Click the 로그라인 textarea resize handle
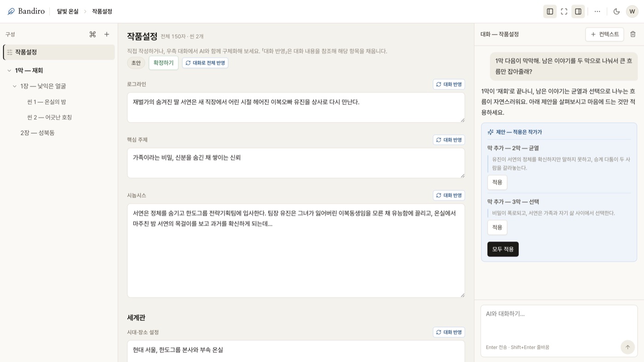Viewport: 644px width, 362px height. (462, 120)
